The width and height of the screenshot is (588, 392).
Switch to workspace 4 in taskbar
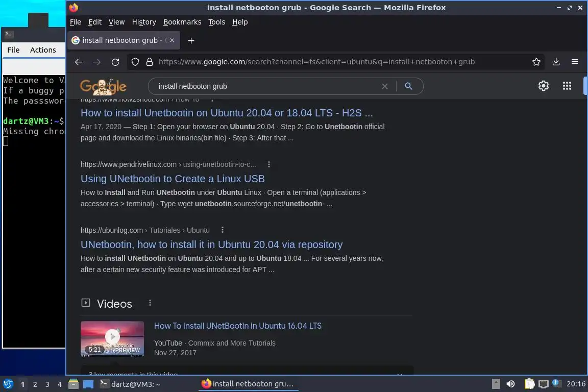(60, 384)
